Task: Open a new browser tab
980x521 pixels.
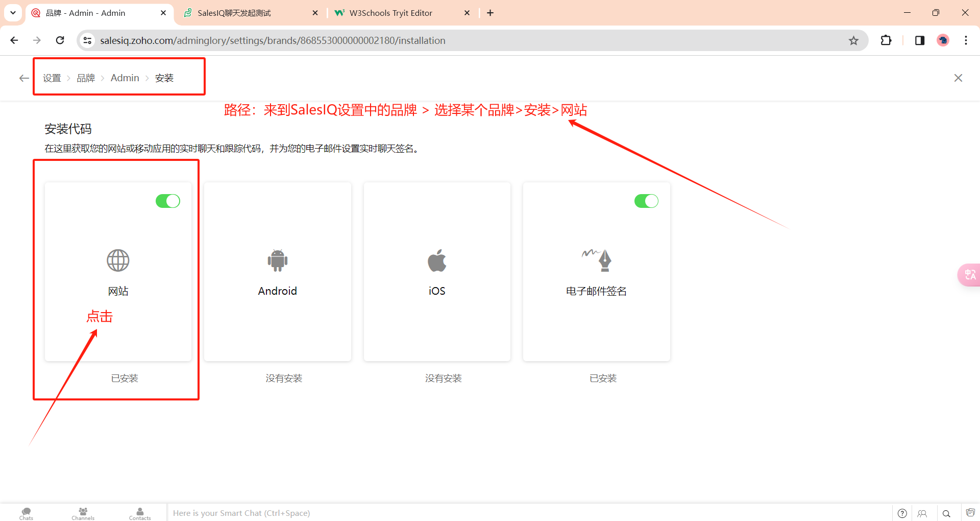Action: pos(491,13)
